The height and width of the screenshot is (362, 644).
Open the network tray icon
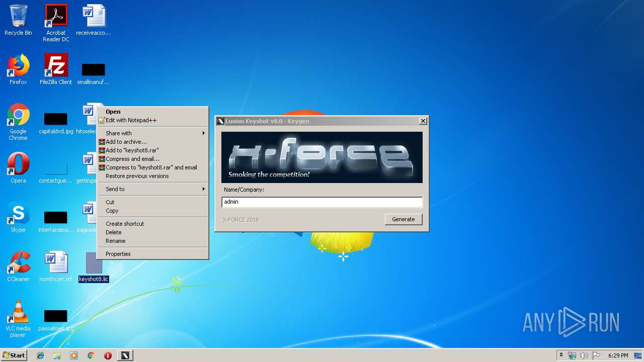pos(572,355)
